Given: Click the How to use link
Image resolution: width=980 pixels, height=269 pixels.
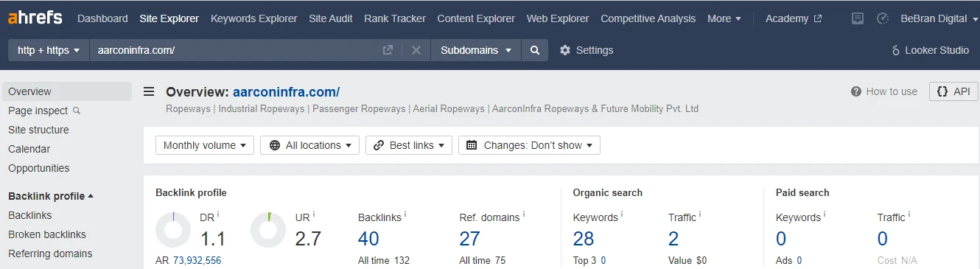Looking at the screenshot, I should coord(892,91).
